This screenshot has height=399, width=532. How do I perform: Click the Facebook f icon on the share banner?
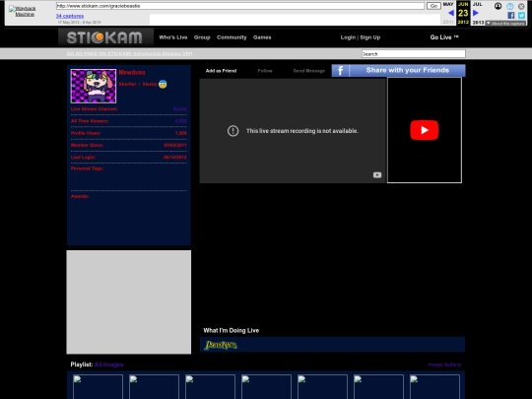340,71
